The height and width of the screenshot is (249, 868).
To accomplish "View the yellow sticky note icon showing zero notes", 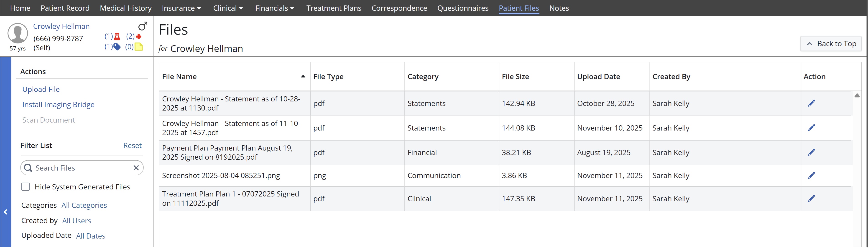I will pyautogui.click(x=139, y=47).
